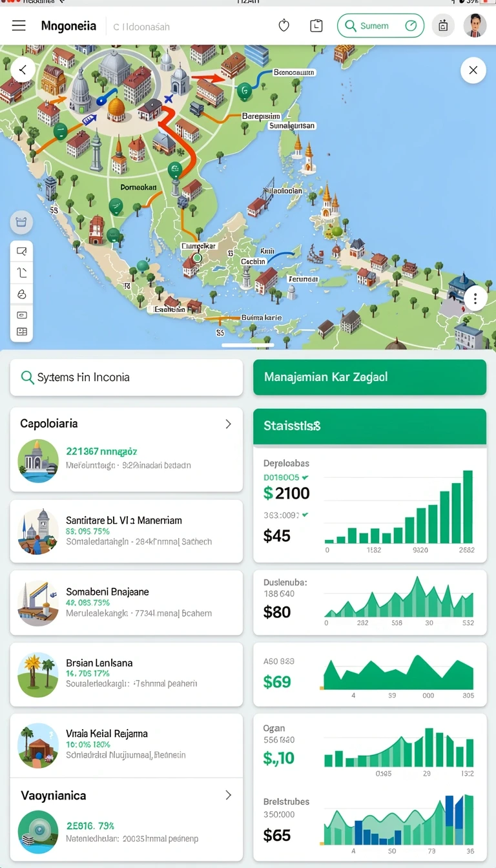Open the clipboard icon in header
Image resolution: width=496 pixels, height=868 pixels.
coord(316,26)
